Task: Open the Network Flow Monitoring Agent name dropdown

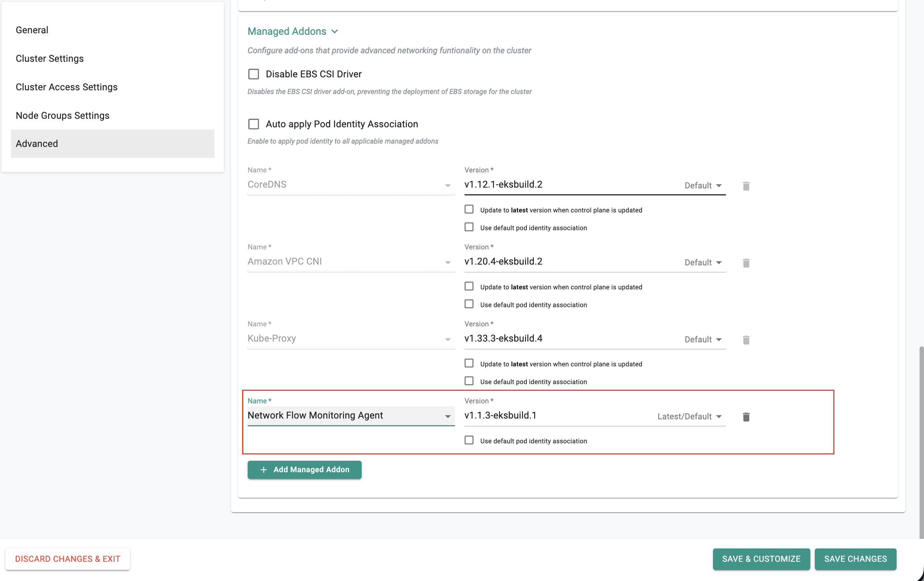Action: (448, 416)
